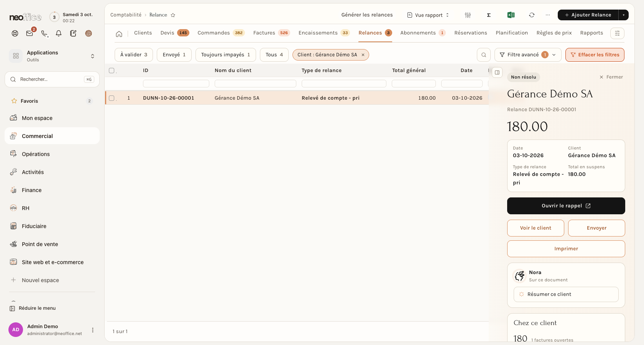Open the Vue rapport dropdown
This screenshot has height=345, width=644.
428,15
